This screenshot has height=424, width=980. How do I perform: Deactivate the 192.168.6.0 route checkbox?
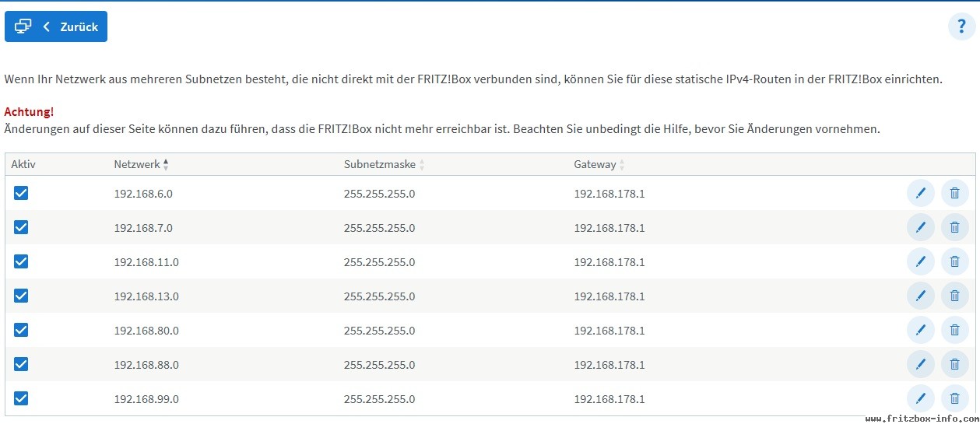coord(21,193)
